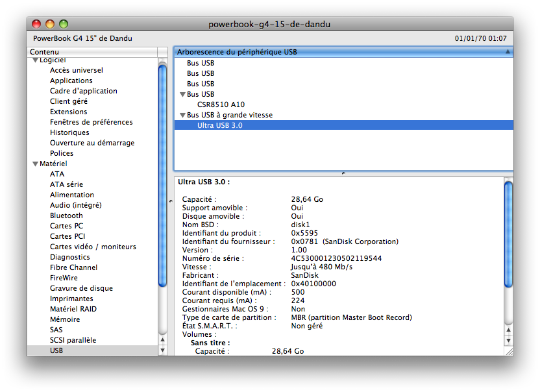Click the details pane scrollbar thumb
The width and height of the screenshot is (540, 392).
coord(508,234)
